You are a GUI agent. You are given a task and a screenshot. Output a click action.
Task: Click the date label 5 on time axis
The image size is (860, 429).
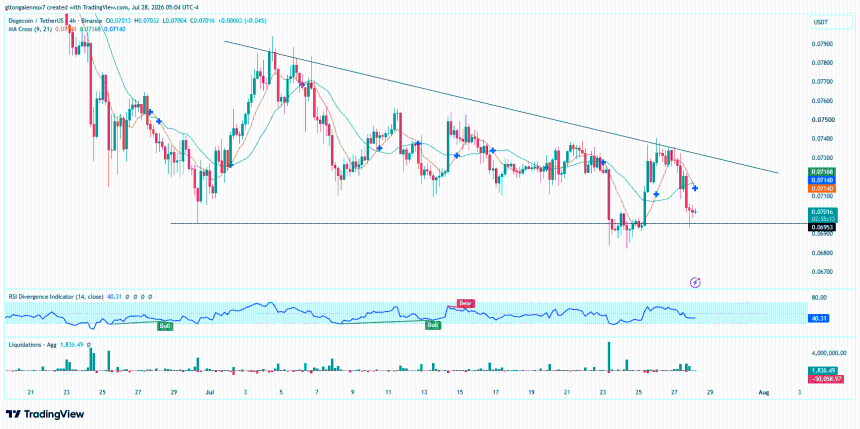tap(281, 393)
